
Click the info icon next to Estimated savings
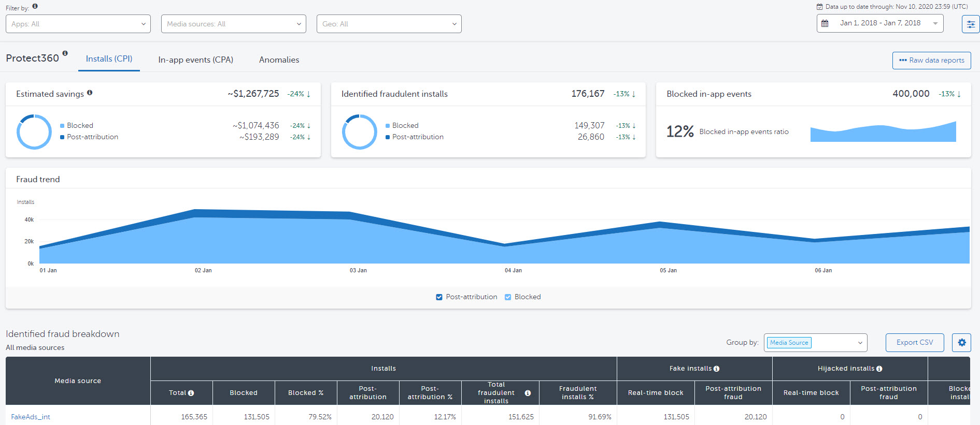(x=90, y=93)
